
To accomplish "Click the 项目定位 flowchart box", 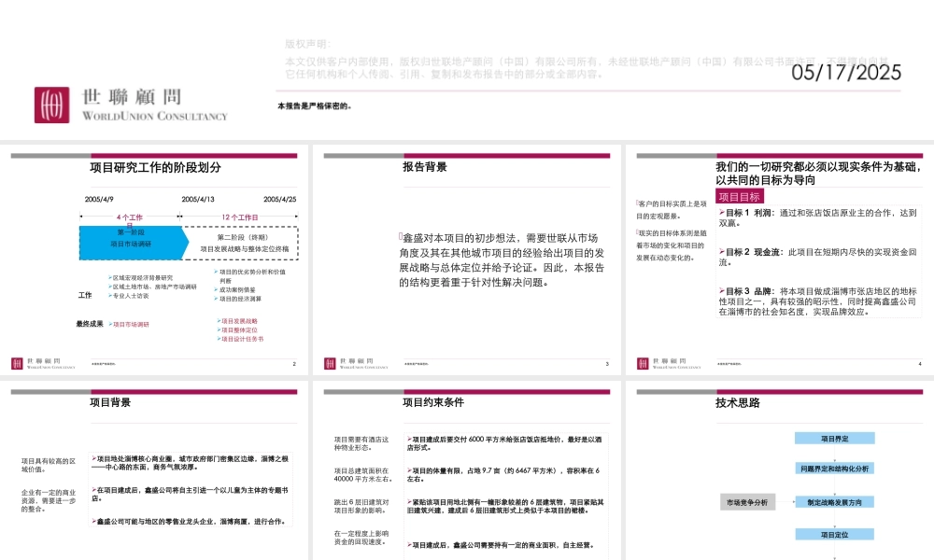I will click(x=834, y=535).
